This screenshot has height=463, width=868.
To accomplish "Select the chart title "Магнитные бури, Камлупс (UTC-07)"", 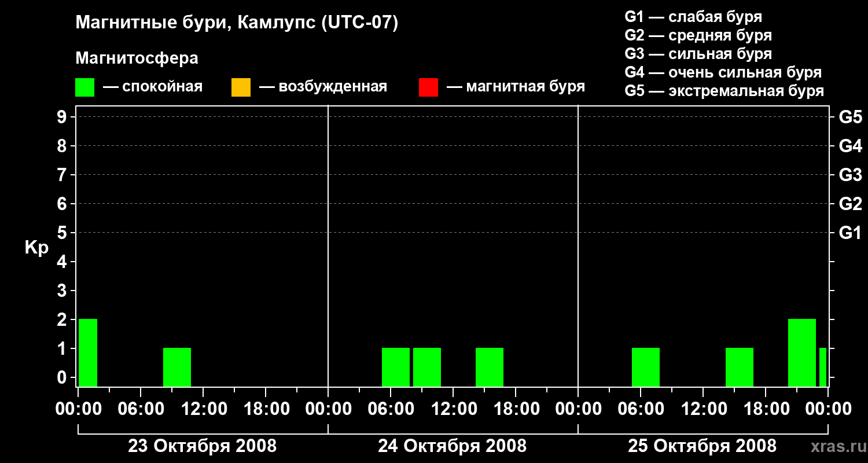I will coord(237,24).
